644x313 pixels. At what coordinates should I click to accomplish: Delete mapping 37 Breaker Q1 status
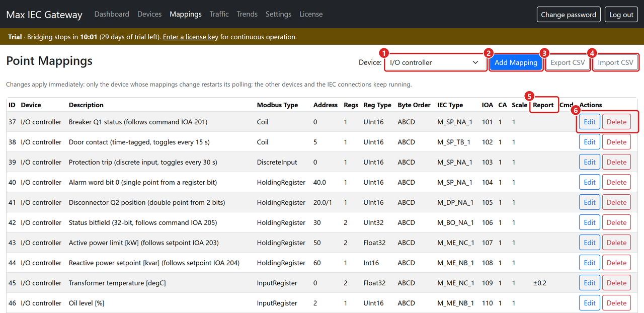click(616, 122)
